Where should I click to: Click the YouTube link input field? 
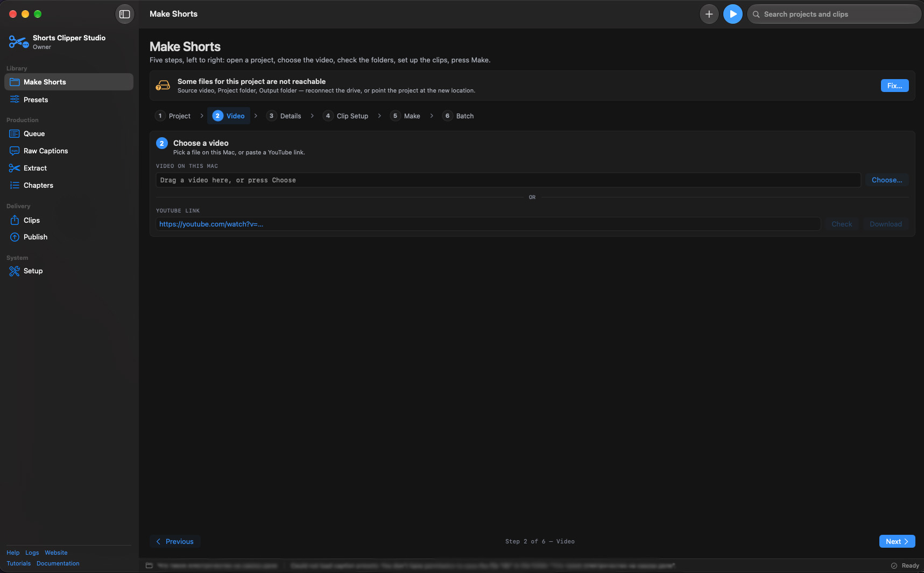[x=488, y=224]
